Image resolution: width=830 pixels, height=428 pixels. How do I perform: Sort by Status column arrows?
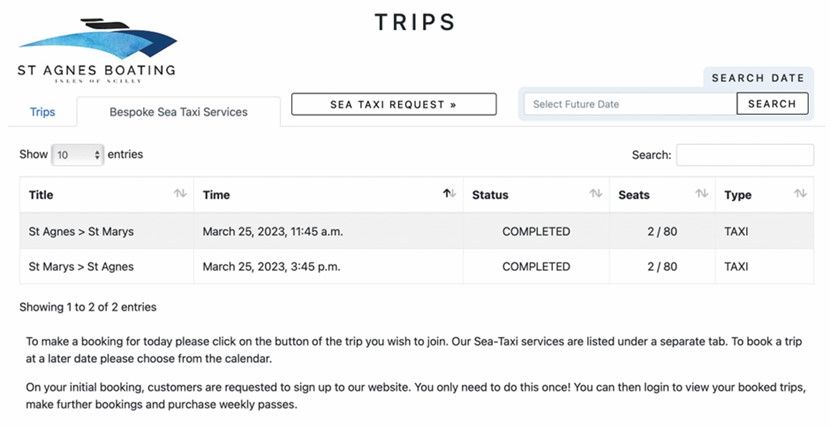(596, 194)
